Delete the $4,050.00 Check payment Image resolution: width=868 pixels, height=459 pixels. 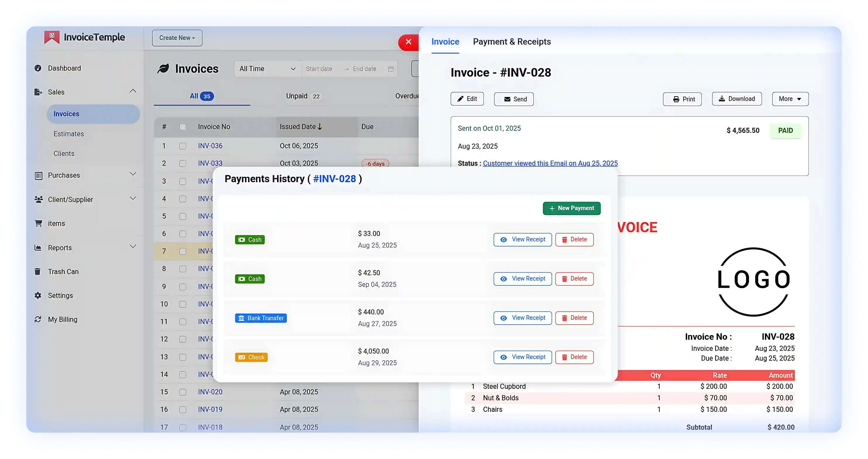[574, 357]
